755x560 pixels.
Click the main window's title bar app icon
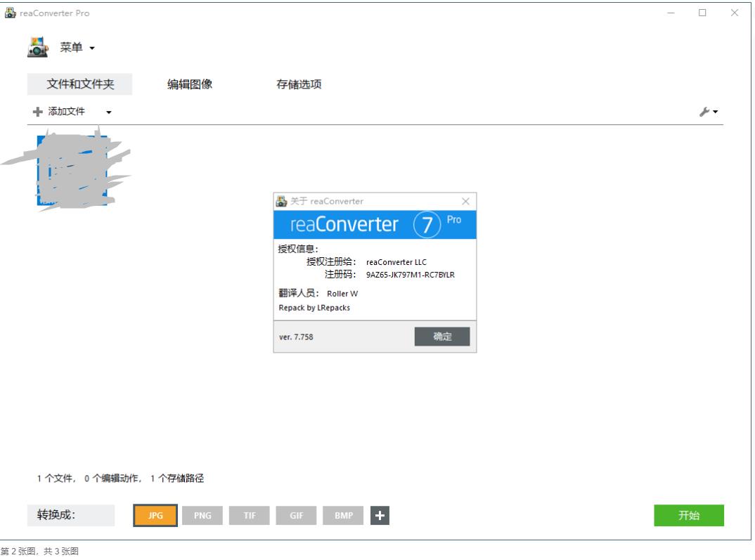tap(11, 11)
